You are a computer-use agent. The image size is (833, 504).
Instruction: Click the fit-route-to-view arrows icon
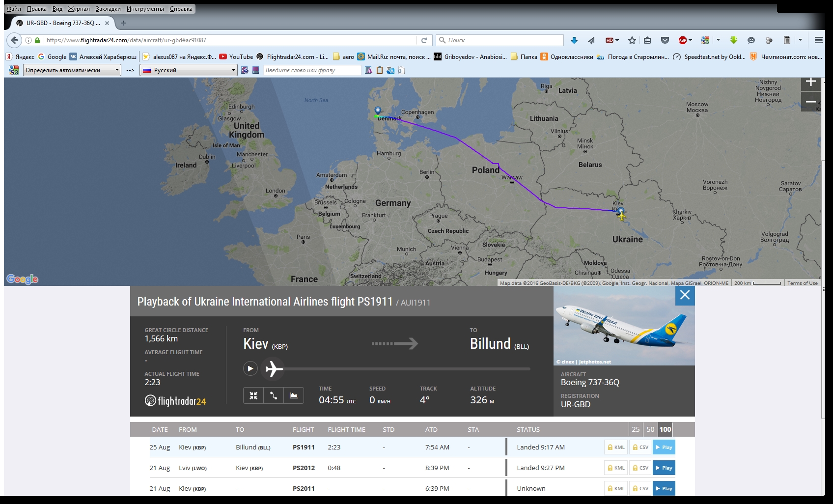pyautogui.click(x=253, y=395)
